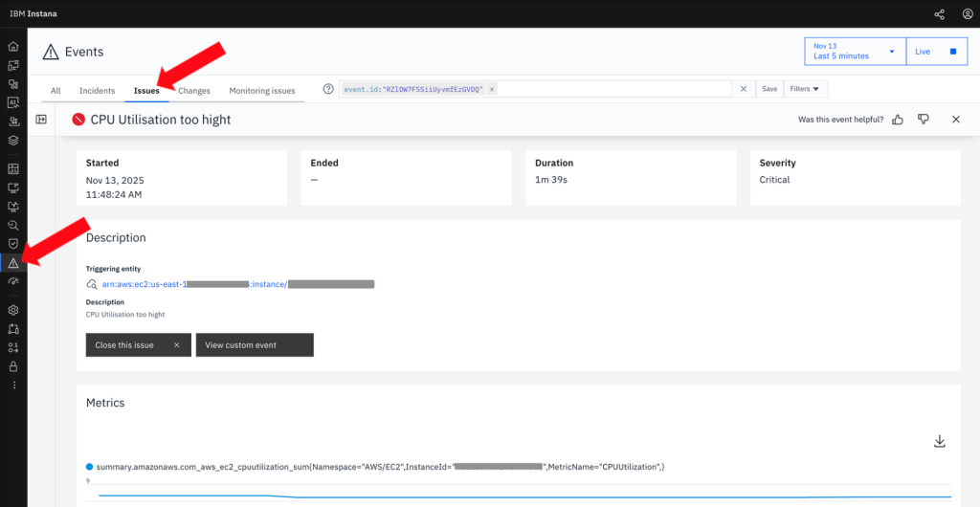Click the Triggering entity label
This screenshot has width=980, height=507.
[113, 269]
